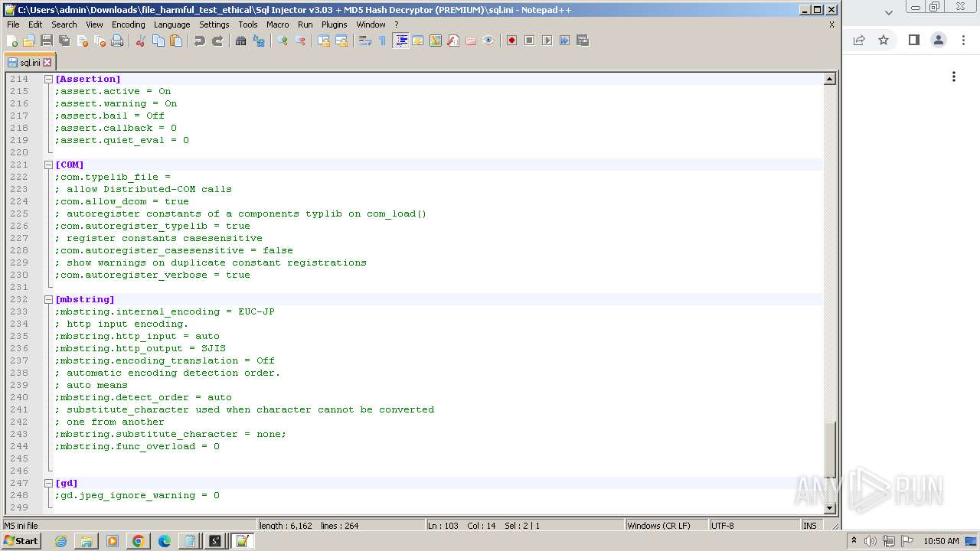
Task: Click the Close All toolbar icon
Action: pyautogui.click(x=100, y=41)
